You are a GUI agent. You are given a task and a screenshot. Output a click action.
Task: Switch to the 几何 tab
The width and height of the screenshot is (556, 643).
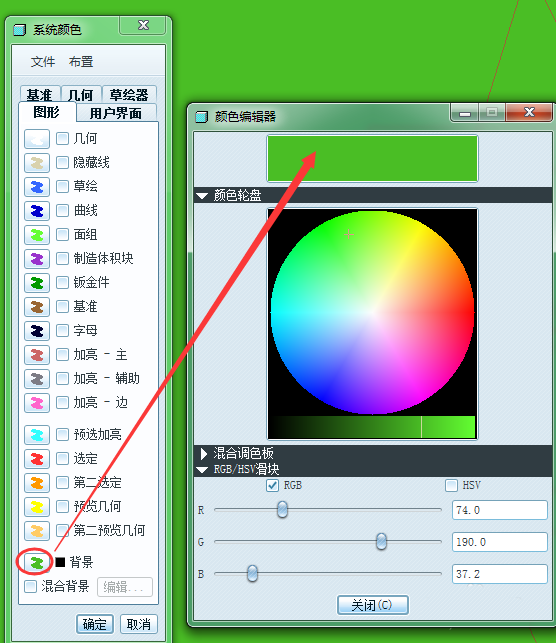coord(81,94)
